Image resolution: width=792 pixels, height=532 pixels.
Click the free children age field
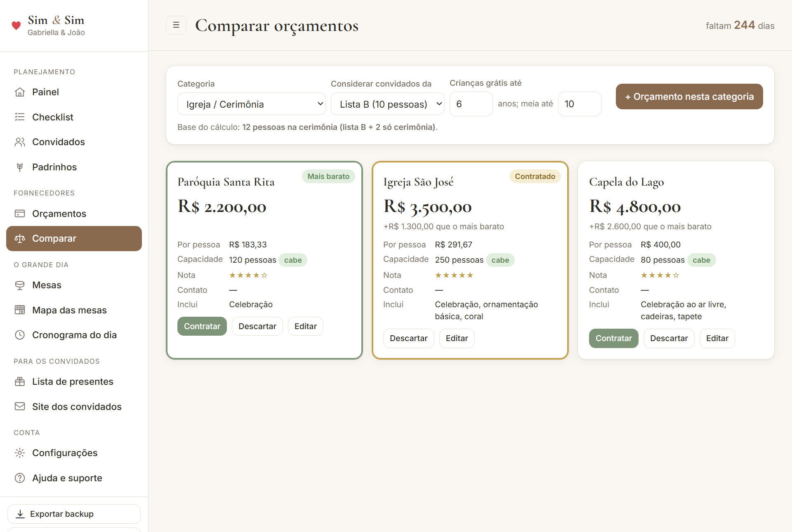[471, 104]
